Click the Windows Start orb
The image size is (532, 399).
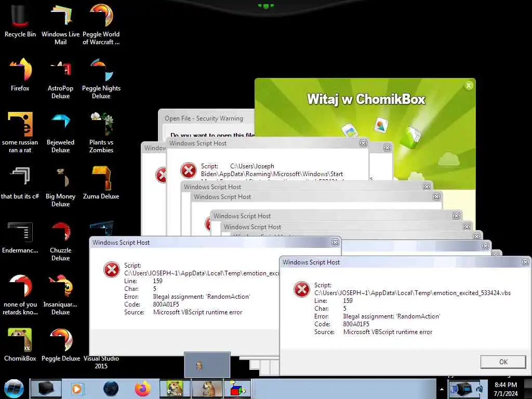tap(14, 389)
